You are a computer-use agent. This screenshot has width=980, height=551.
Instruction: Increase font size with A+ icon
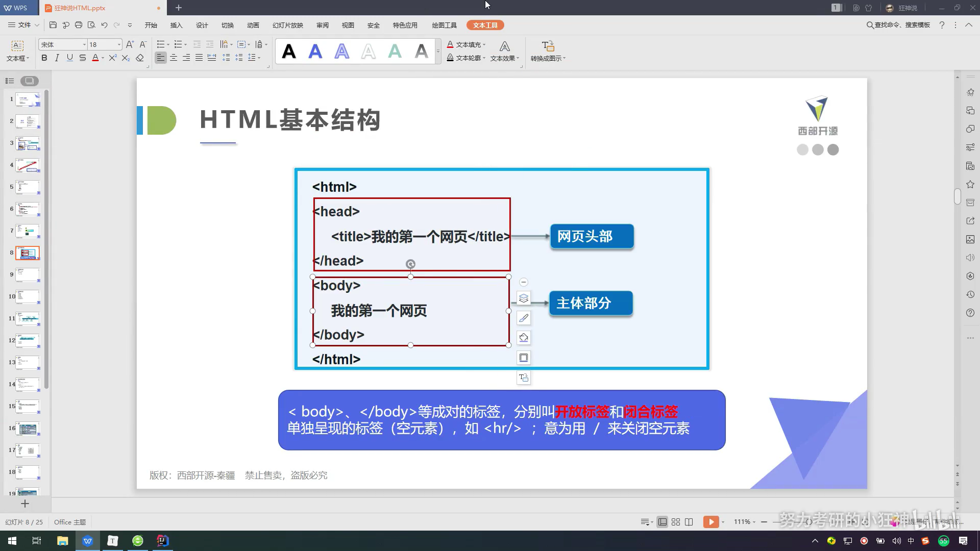[130, 44]
